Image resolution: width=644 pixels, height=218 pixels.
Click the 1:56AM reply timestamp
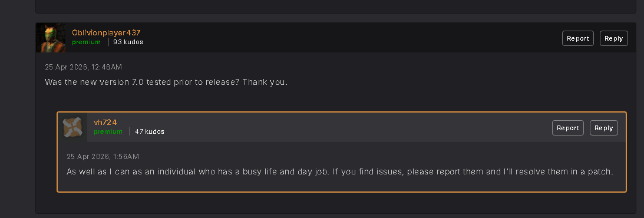(x=103, y=156)
